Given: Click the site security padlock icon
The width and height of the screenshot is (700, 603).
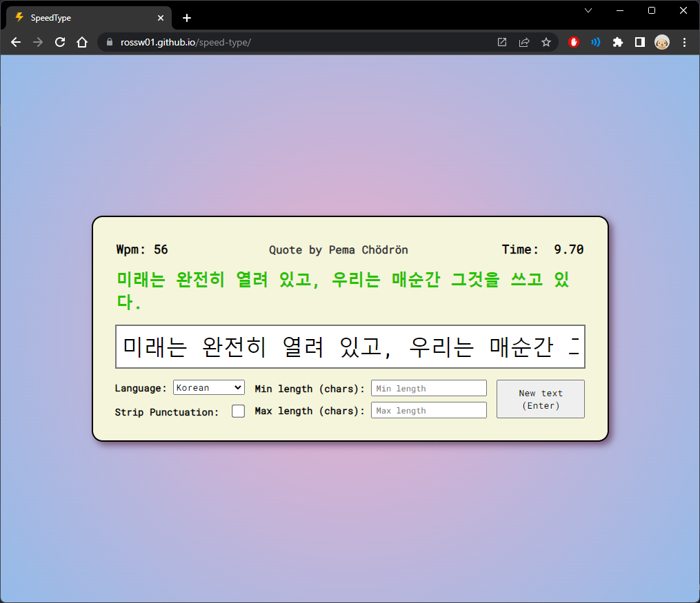Looking at the screenshot, I should tap(108, 42).
